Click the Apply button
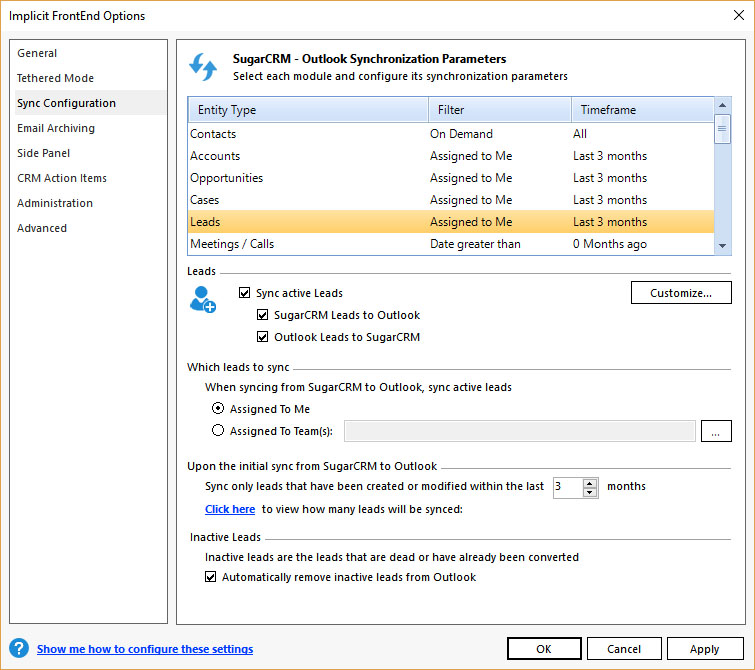The height and width of the screenshot is (670, 755). coord(705,649)
